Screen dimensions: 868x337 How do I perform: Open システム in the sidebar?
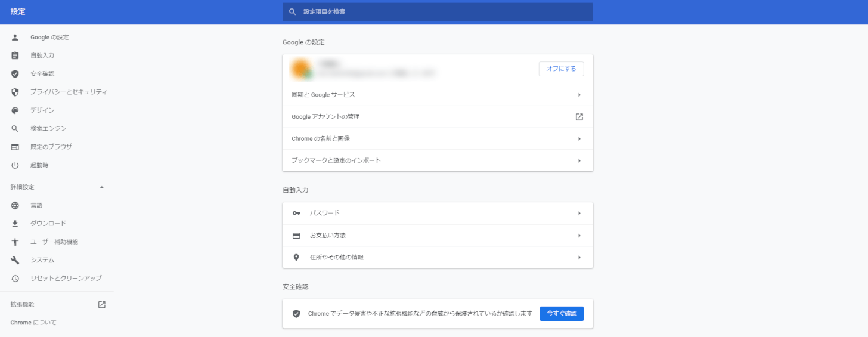[x=42, y=260]
